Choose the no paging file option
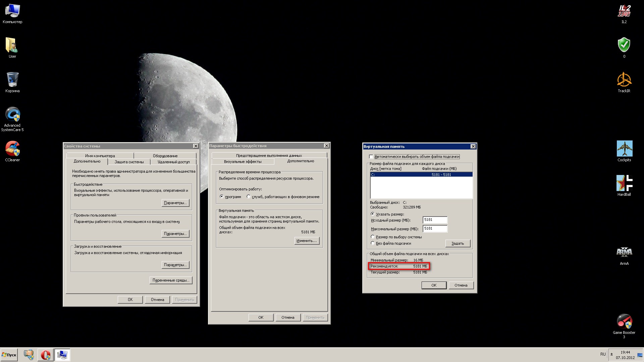The image size is (644, 362). pos(372,243)
